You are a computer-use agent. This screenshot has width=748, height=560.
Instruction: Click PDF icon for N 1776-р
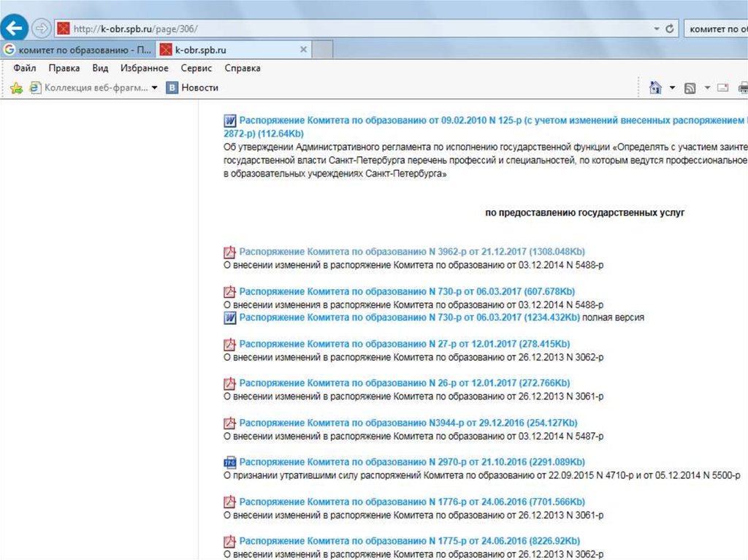click(x=230, y=502)
